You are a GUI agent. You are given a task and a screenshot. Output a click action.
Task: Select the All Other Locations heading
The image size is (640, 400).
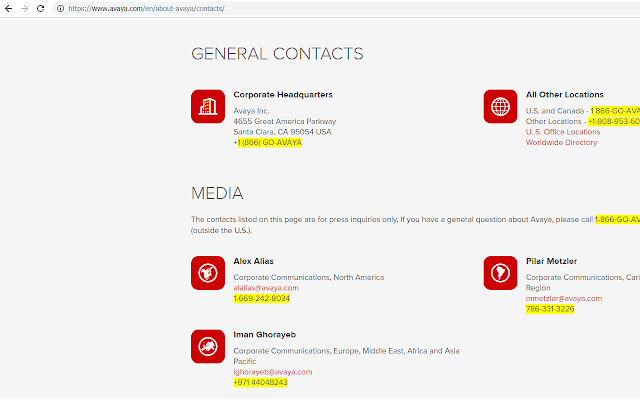click(564, 95)
